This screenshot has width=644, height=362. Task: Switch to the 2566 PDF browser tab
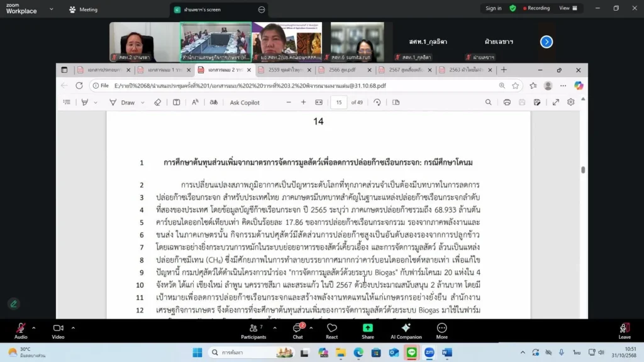point(340,70)
